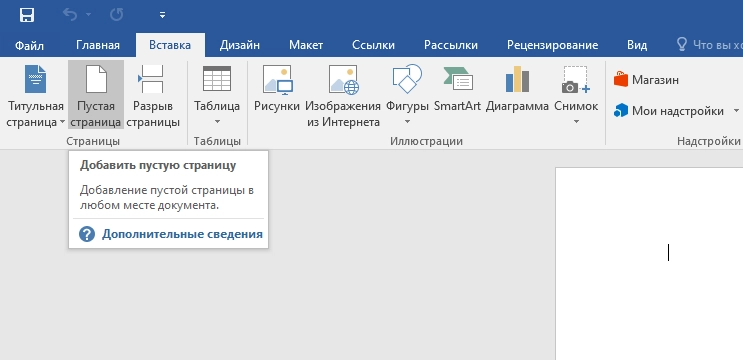This screenshot has height=360, width=743.
Task: Click the Undo arrow icon
Action: coord(70,15)
